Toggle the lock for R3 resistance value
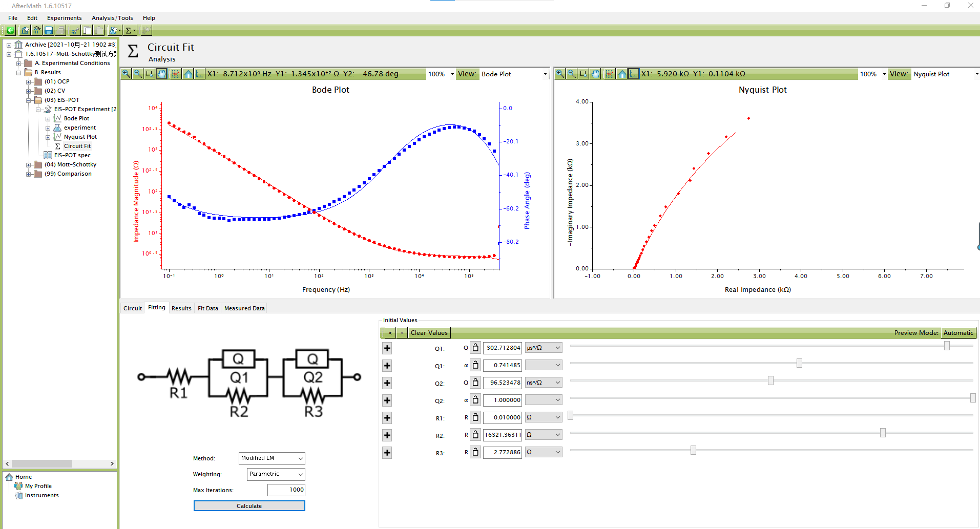 [475, 452]
